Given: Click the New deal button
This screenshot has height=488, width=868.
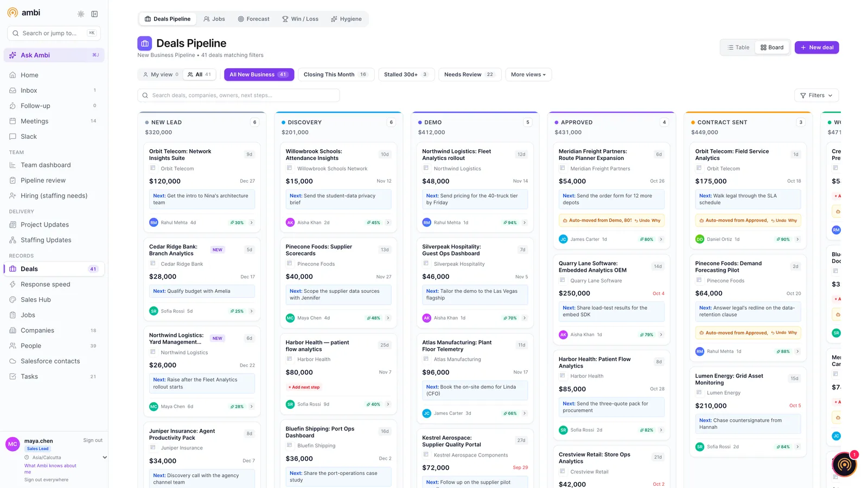Looking at the screenshot, I should click(x=816, y=48).
